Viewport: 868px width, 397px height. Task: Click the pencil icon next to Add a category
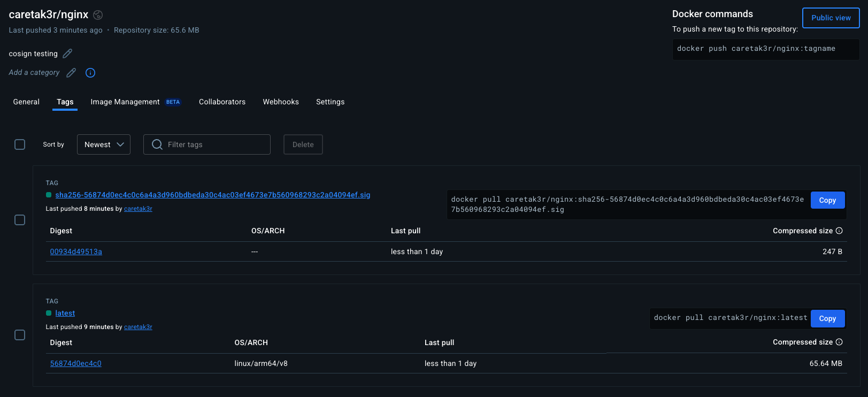pos(71,73)
